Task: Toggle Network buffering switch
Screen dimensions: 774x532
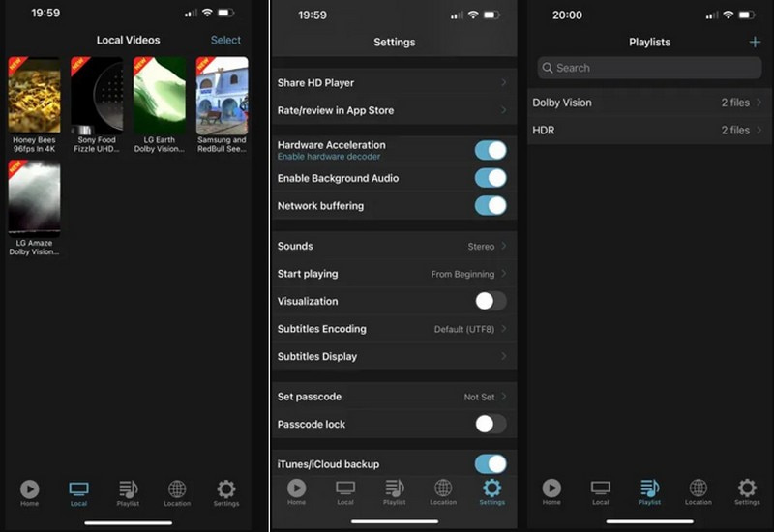Action: pos(491,205)
